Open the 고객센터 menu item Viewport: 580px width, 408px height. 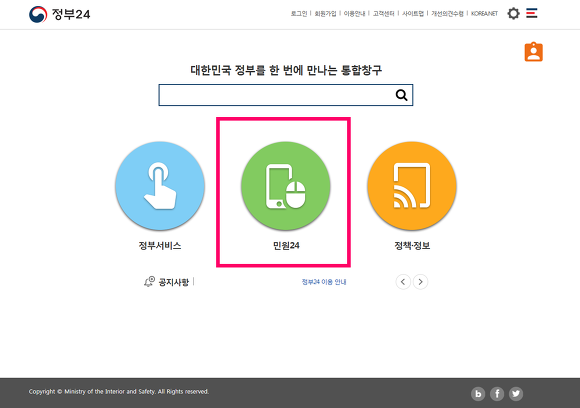[x=384, y=14]
